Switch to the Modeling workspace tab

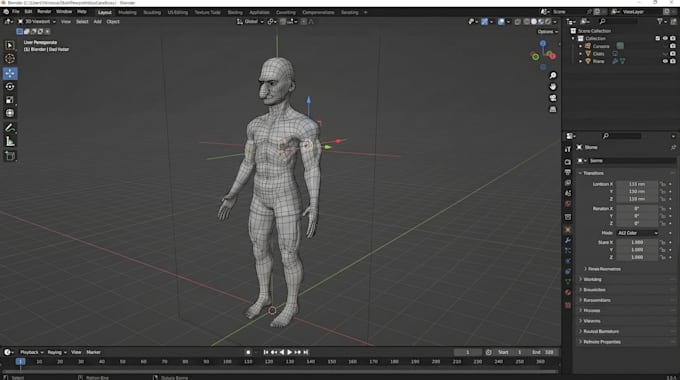(x=127, y=12)
